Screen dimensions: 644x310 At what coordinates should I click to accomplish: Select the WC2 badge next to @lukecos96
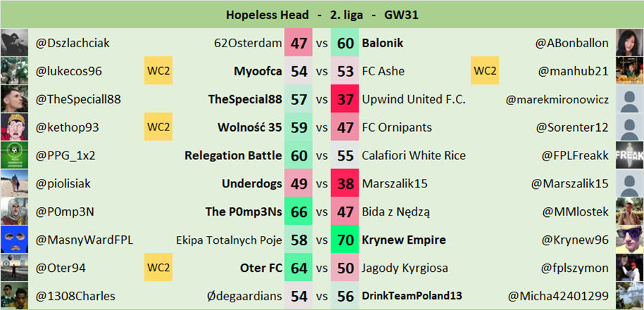point(158,70)
